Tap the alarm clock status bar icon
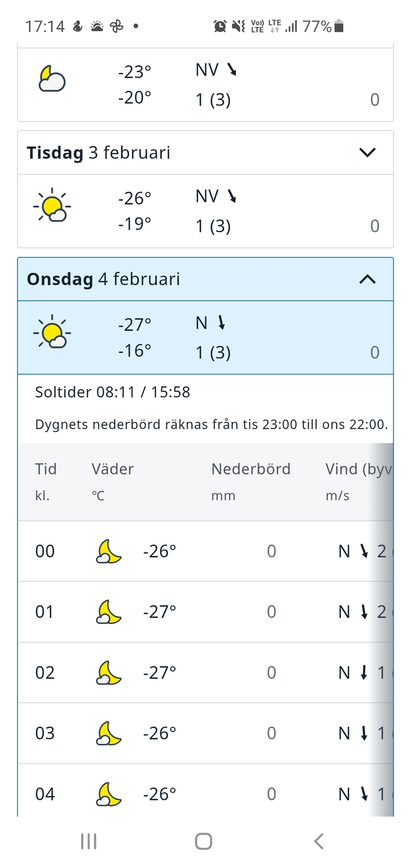 (220, 27)
